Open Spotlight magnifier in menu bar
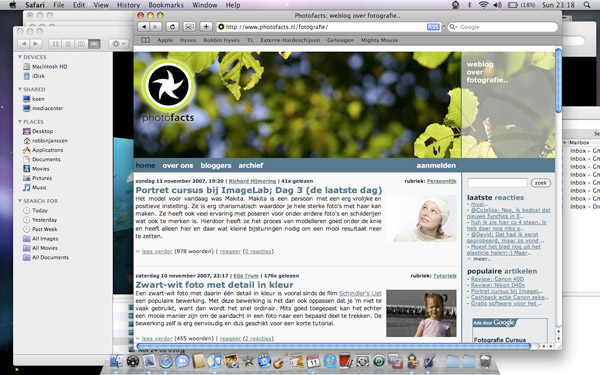 pos(587,5)
